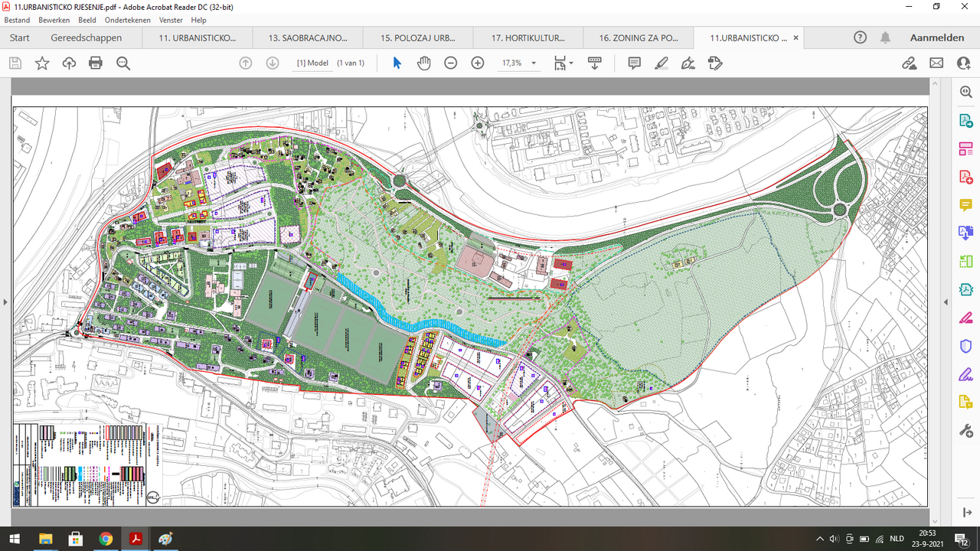
Task: Switch to the Start tab
Action: 20,37
